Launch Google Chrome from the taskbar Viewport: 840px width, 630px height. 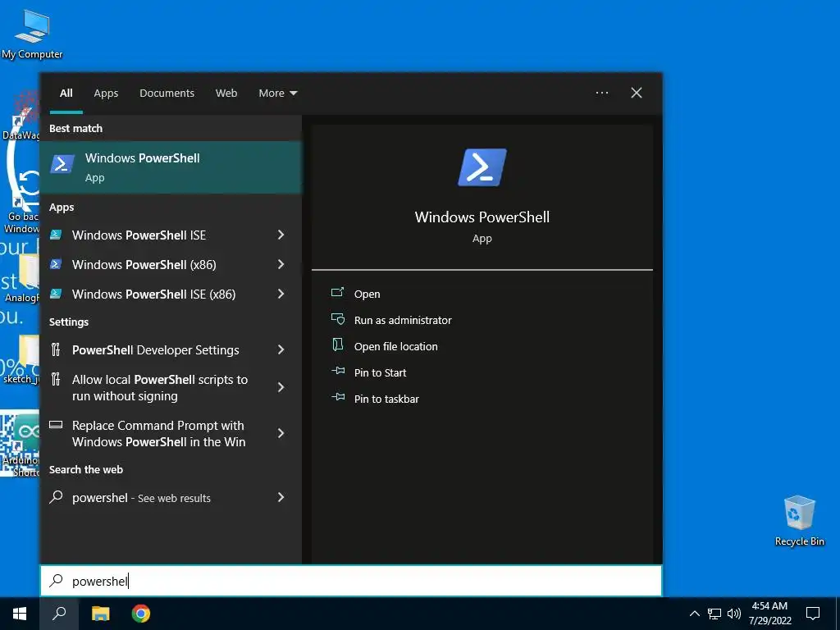tap(141, 614)
